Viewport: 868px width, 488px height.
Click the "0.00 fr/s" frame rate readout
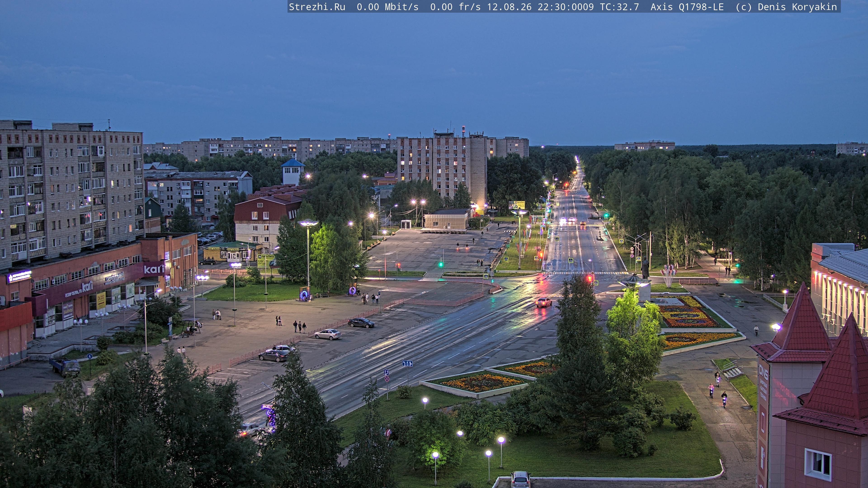pos(455,7)
